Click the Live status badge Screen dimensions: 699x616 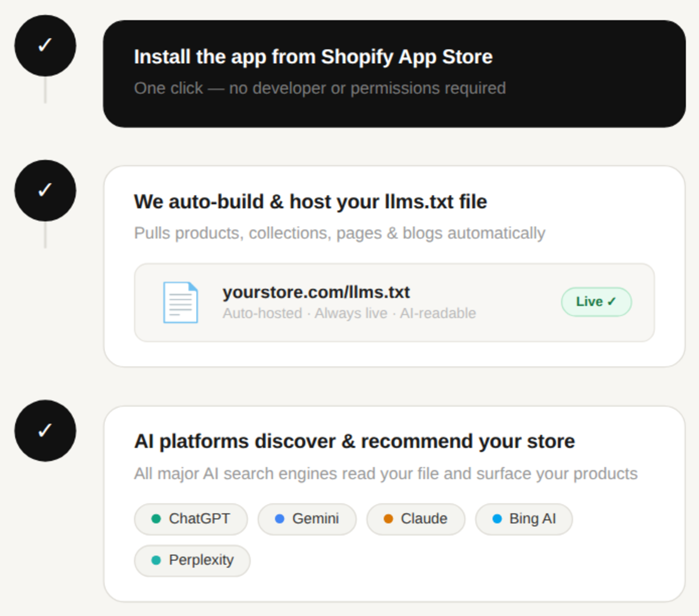[596, 302]
